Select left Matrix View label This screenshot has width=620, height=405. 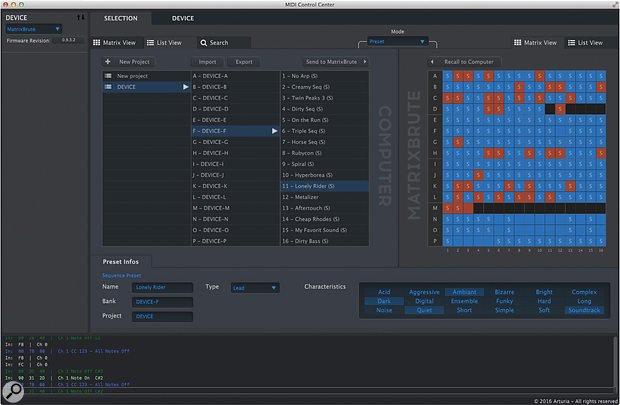click(x=119, y=43)
